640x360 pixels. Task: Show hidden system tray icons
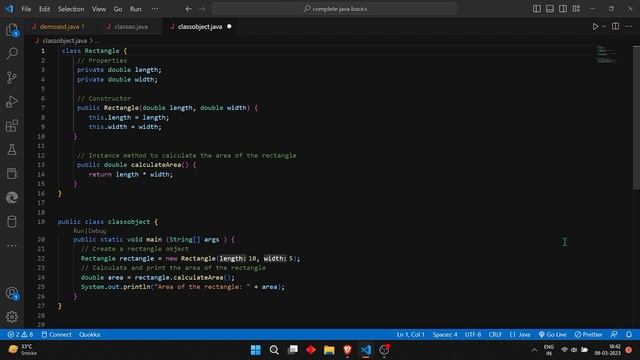coord(534,350)
